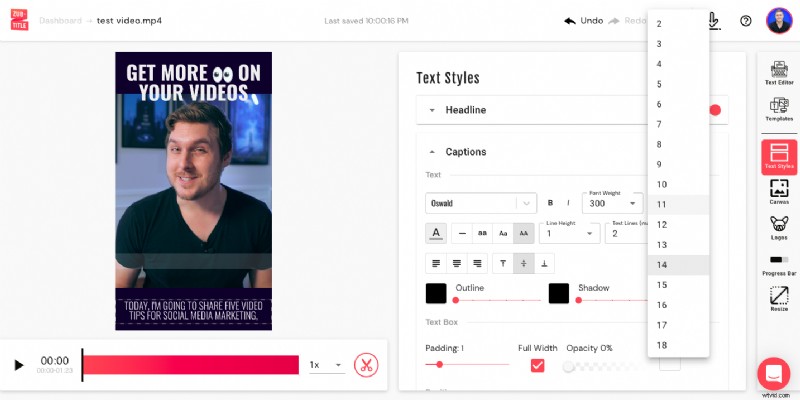800x400 pixels.
Task: Open the user profile avatar
Action: (779, 20)
